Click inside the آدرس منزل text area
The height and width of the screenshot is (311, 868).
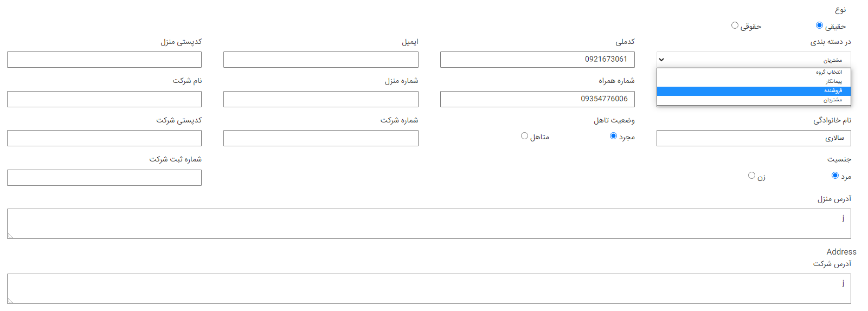429,224
